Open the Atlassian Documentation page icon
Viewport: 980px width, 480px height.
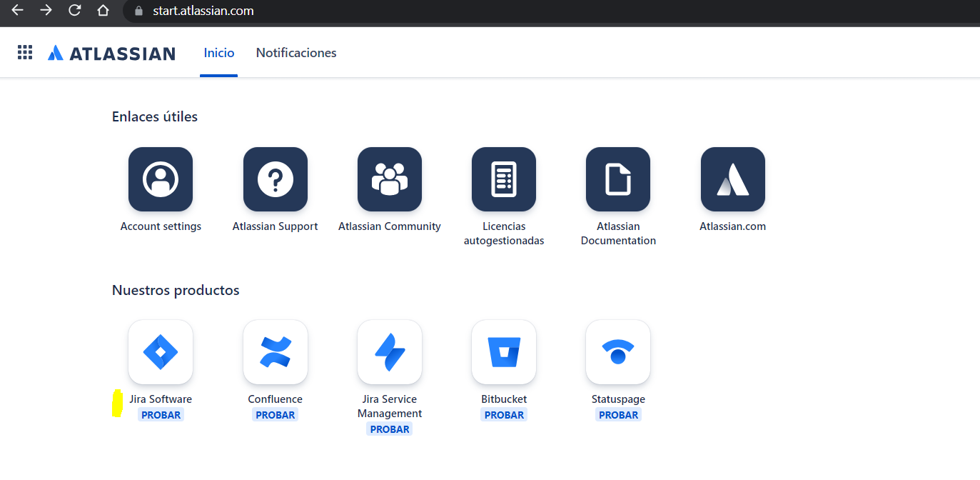click(x=618, y=179)
